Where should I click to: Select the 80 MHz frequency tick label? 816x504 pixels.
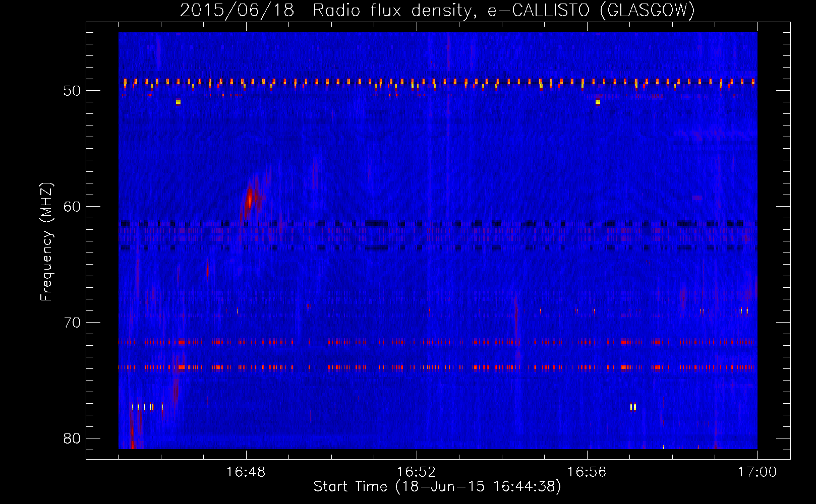(72, 438)
